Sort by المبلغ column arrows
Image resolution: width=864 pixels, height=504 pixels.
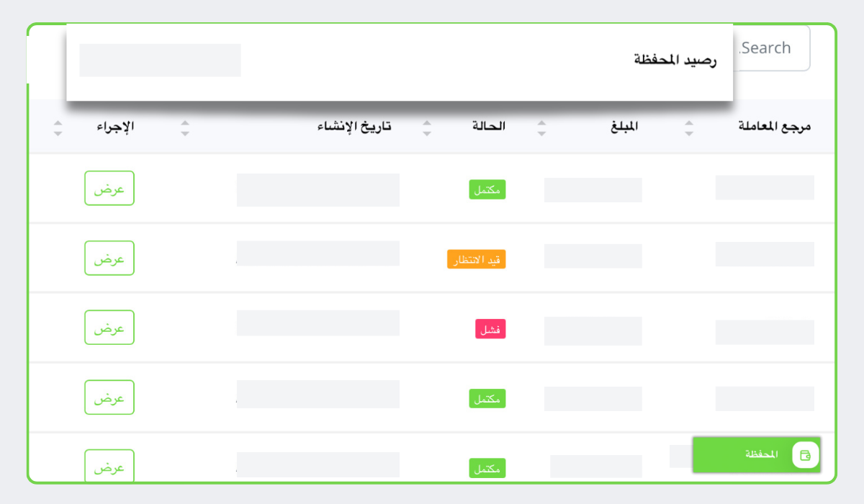[x=541, y=128]
